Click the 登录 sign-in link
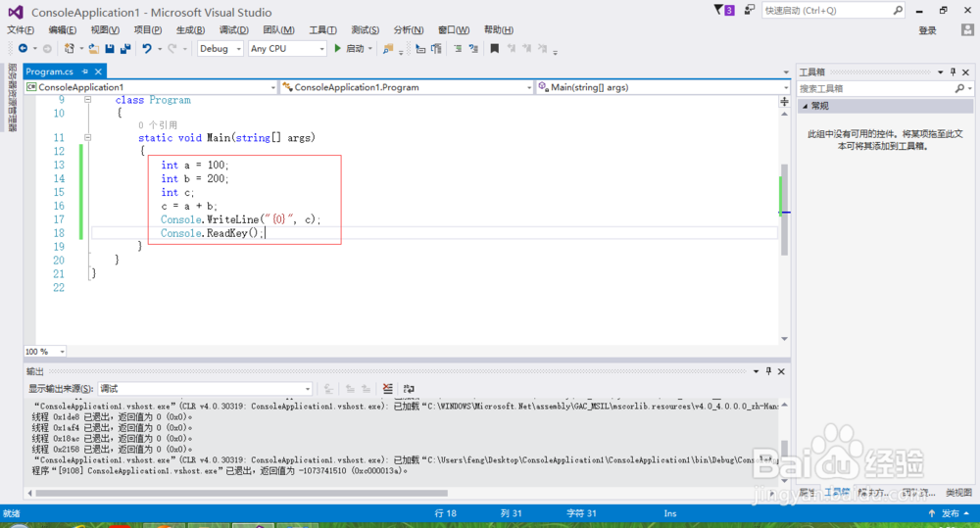This screenshot has width=980, height=528. 927,30
